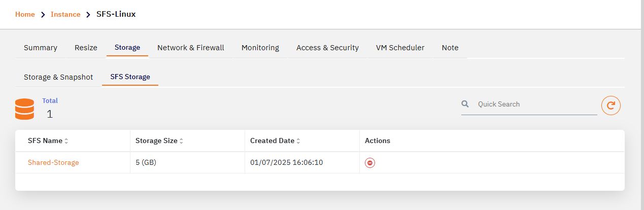This screenshot has height=210, width=644.
Task: Navigate to Instance in the breadcrumb
Action: (65, 14)
